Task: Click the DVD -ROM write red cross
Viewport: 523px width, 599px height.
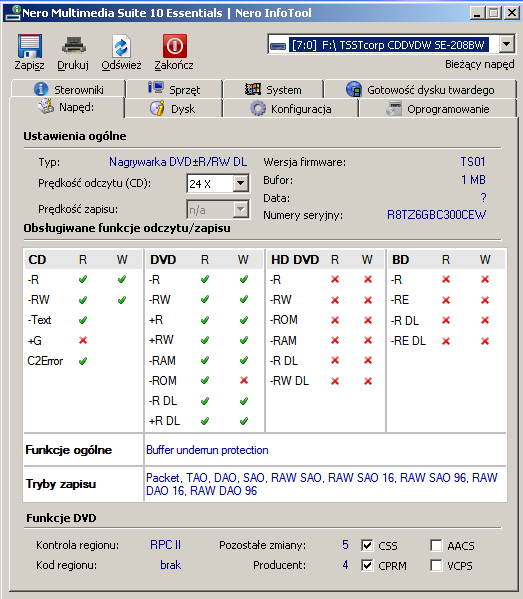Action: (x=244, y=380)
